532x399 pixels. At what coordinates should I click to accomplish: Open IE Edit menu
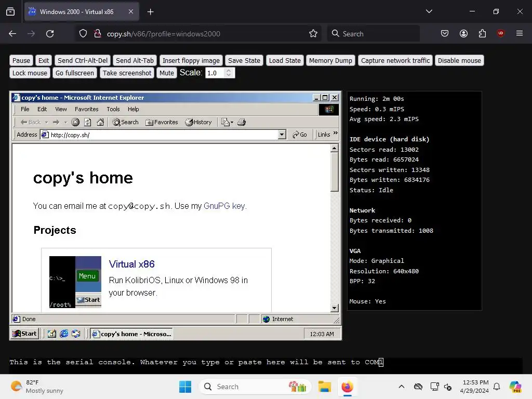(42, 109)
